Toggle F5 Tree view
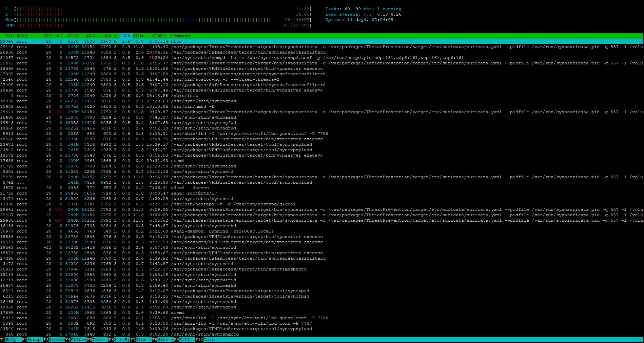This screenshot has height=343, width=644. [x=98, y=340]
